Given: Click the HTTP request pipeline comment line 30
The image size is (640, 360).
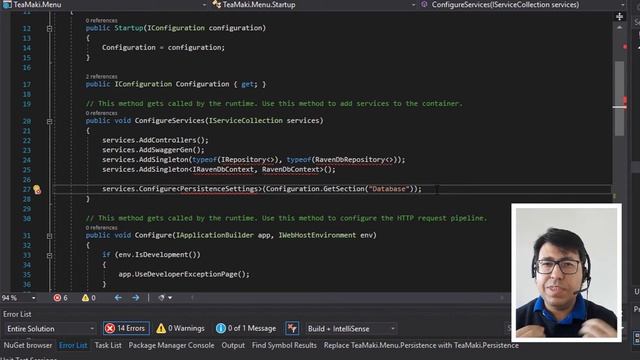Looking at the screenshot, I should click(x=287, y=218).
